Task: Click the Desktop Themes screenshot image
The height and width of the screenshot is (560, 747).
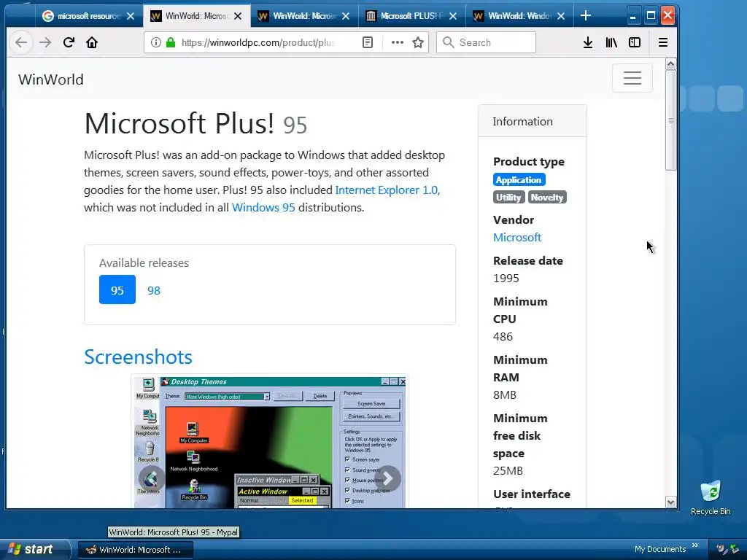Action: click(x=270, y=441)
